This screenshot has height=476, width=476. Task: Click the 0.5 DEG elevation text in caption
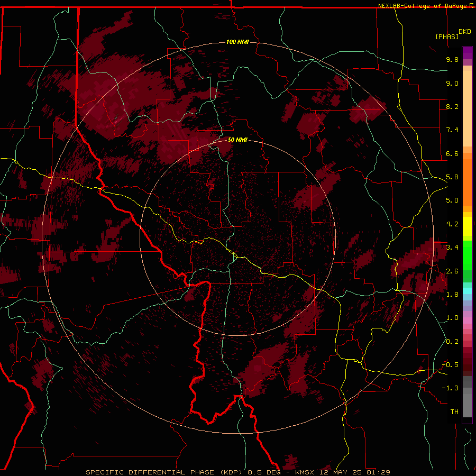click(x=264, y=472)
